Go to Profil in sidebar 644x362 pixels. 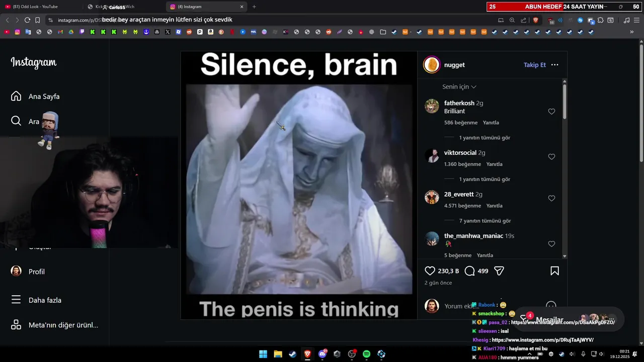[28, 271]
